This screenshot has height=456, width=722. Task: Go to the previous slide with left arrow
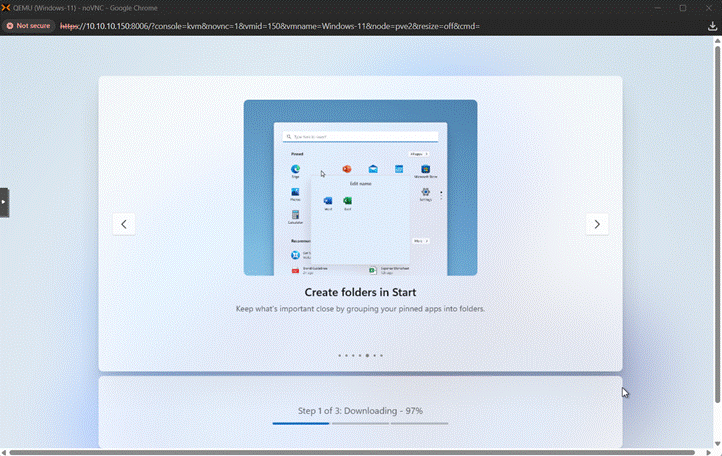point(124,224)
